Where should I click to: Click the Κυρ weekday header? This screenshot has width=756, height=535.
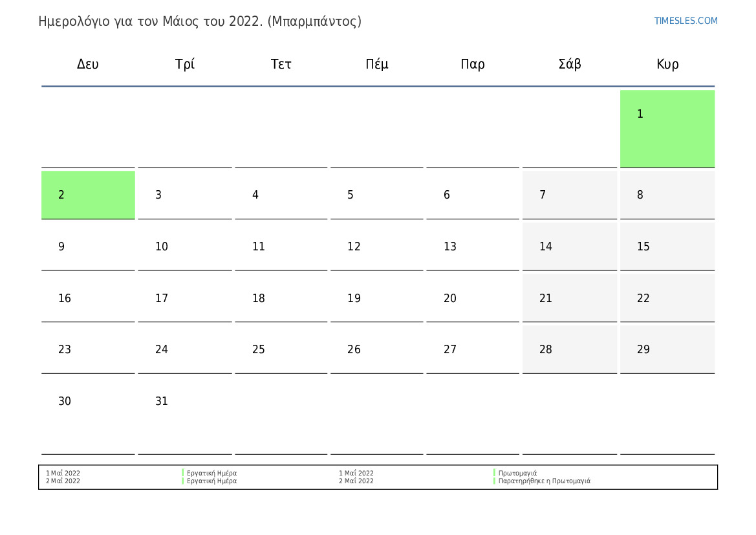point(667,63)
